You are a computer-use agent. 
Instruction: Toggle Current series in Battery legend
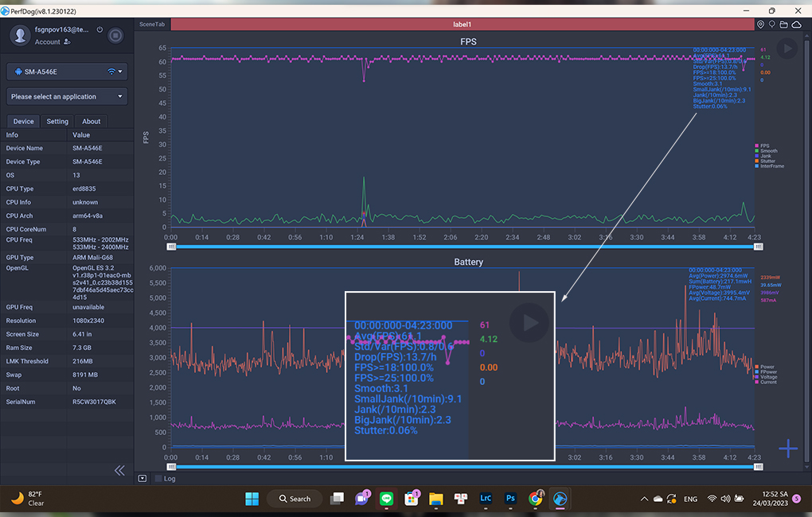click(x=766, y=382)
